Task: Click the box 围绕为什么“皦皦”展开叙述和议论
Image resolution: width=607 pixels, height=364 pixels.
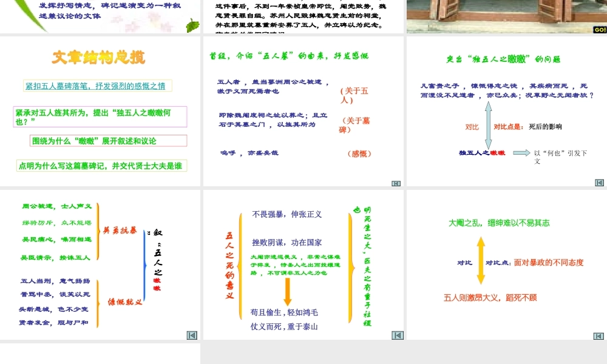Action: [109, 141]
